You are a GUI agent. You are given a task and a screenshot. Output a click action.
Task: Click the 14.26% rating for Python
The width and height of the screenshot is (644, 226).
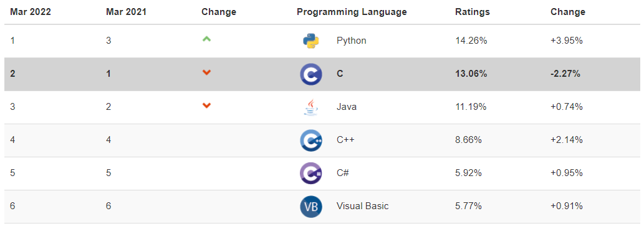click(x=471, y=41)
